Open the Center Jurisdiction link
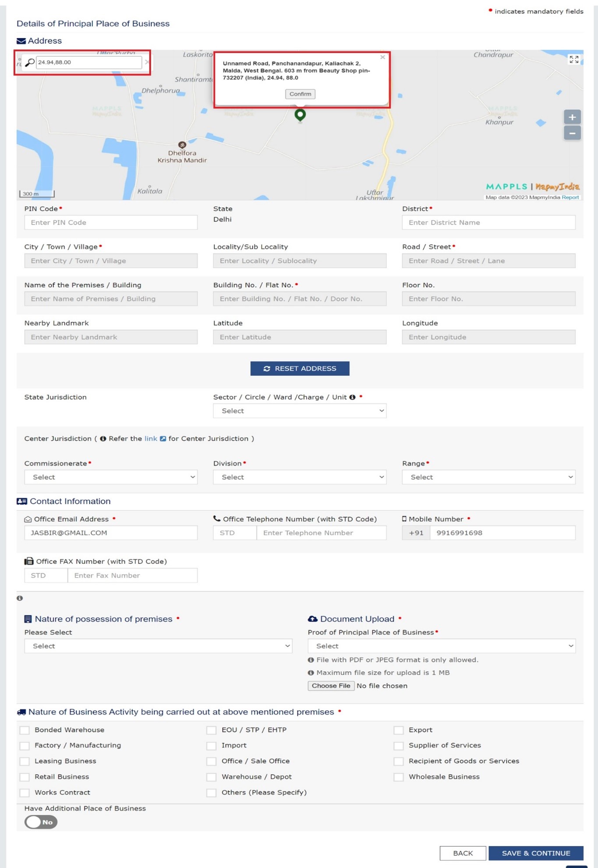Image resolution: width=598 pixels, height=868 pixels. [x=151, y=438]
